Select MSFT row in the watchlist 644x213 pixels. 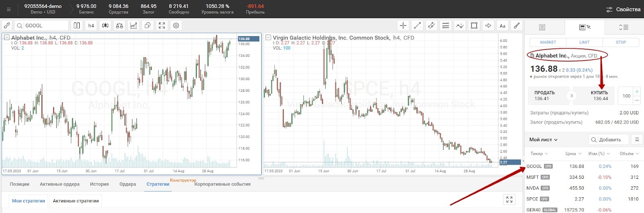click(584, 177)
